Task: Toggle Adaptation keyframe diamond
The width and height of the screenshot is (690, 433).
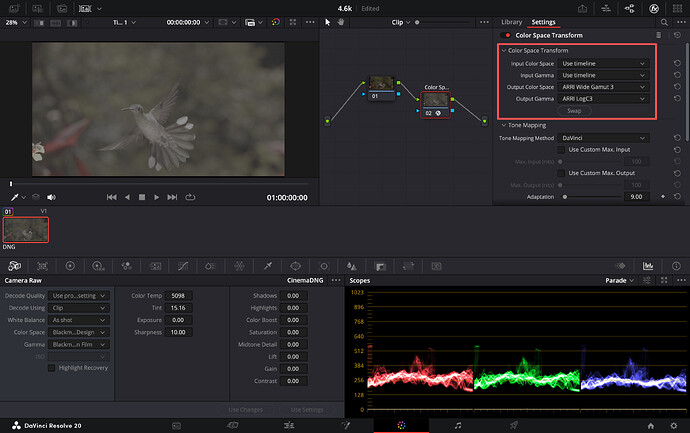Action: 663,197
